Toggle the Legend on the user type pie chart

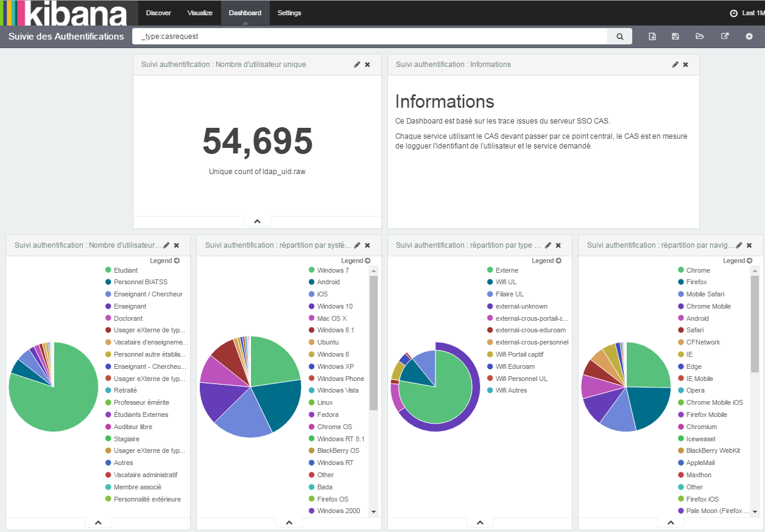coord(164,261)
